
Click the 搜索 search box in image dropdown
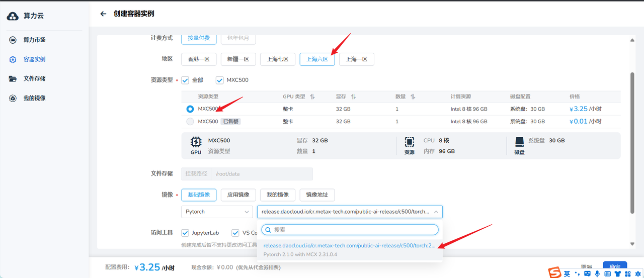coord(350,230)
